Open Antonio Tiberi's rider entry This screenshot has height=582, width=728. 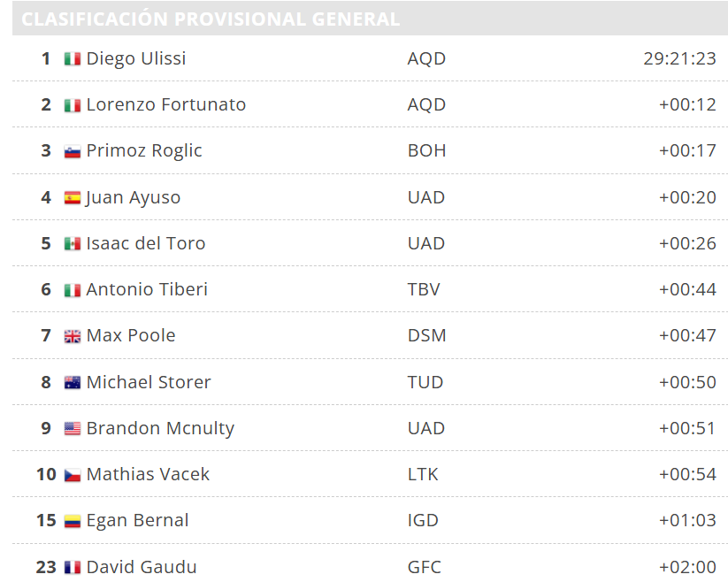tap(147, 289)
